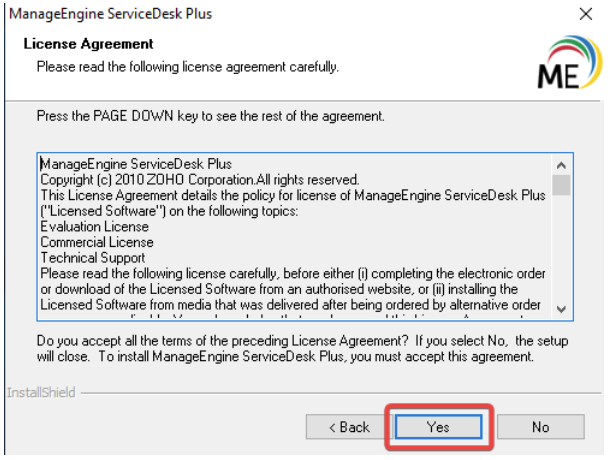Click the license scrollbar up arrow
The image size is (610, 460).
click(561, 164)
